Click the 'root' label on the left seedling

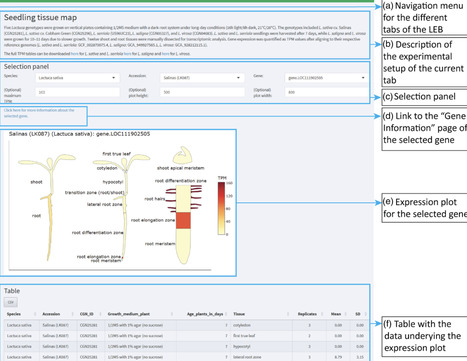36,216
